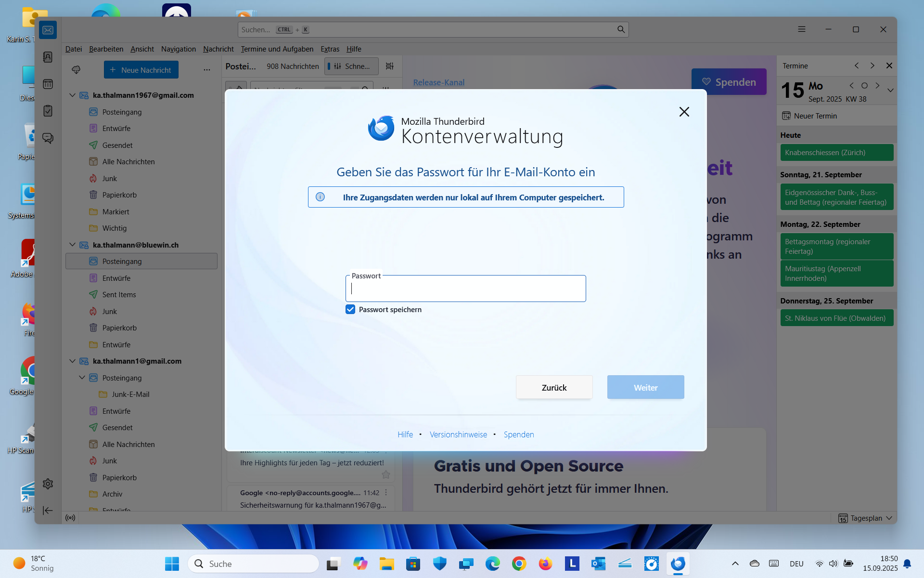
Task: Click the Zurück button
Action: 554,387
